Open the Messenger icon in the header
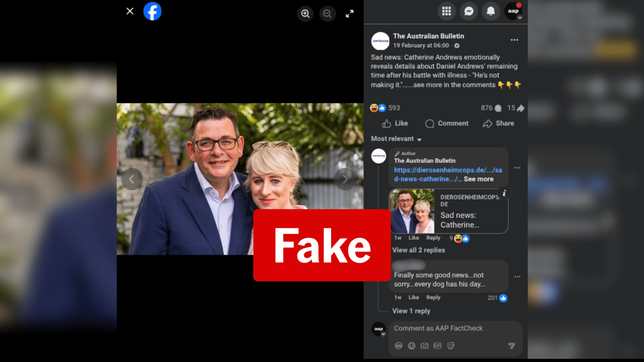This screenshot has height=362, width=644. pos(469,11)
